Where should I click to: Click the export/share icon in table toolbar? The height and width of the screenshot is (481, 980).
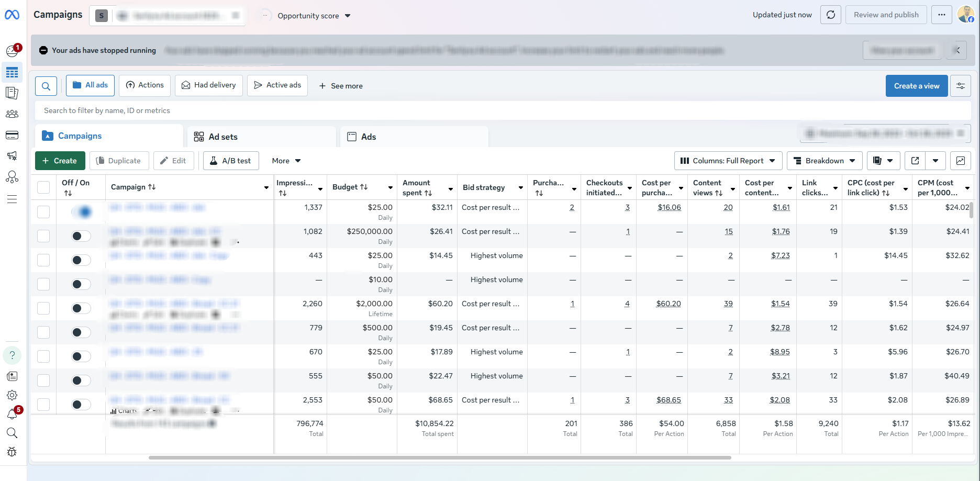tap(915, 161)
